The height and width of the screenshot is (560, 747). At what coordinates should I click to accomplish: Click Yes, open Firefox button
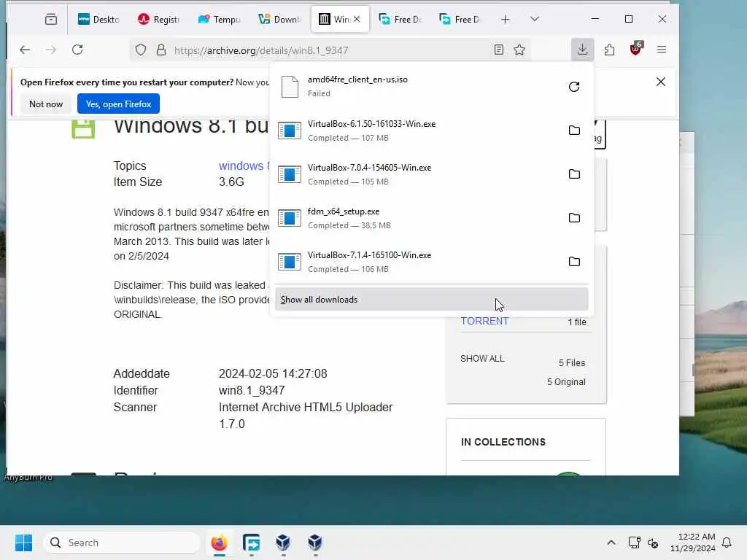[119, 104]
